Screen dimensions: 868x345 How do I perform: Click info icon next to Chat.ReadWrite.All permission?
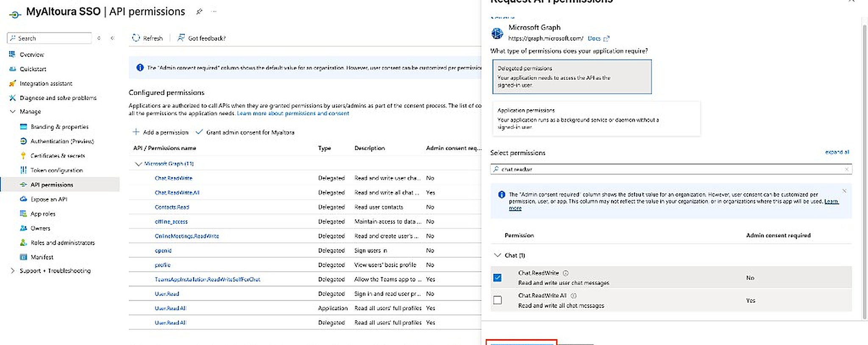tap(573, 295)
